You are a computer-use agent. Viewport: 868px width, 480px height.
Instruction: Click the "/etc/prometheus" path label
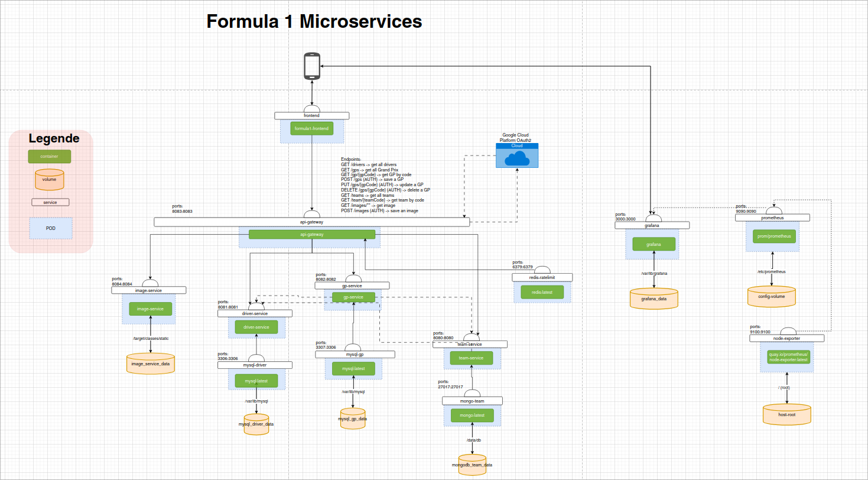click(x=772, y=271)
